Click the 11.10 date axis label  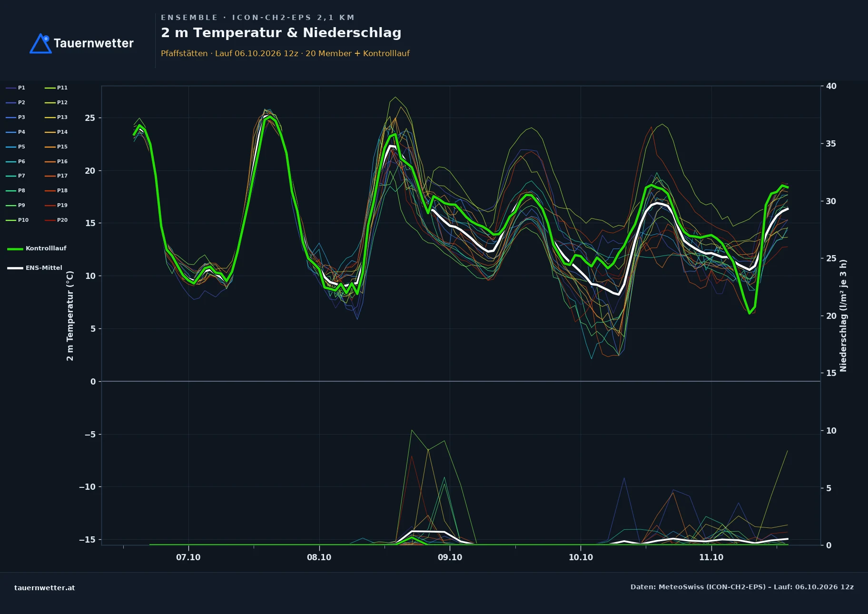(711, 557)
